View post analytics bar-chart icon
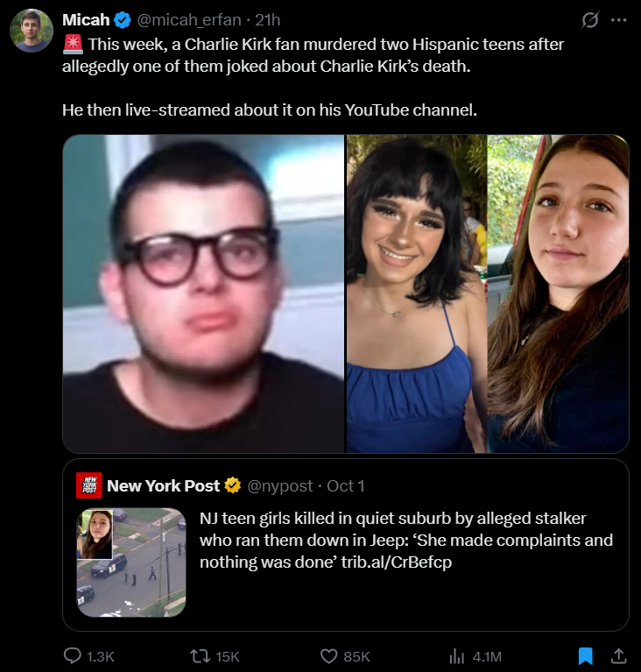The height and width of the screenshot is (672, 641). [x=457, y=656]
